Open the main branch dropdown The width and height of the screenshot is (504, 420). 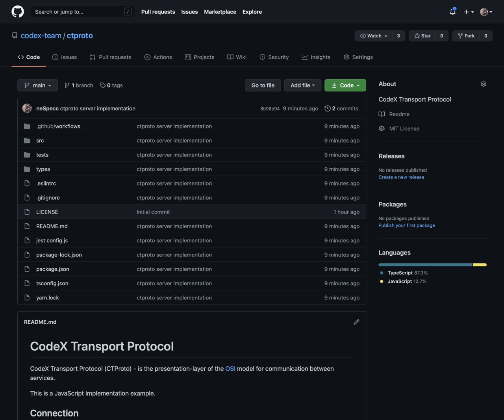pyautogui.click(x=37, y=85)
